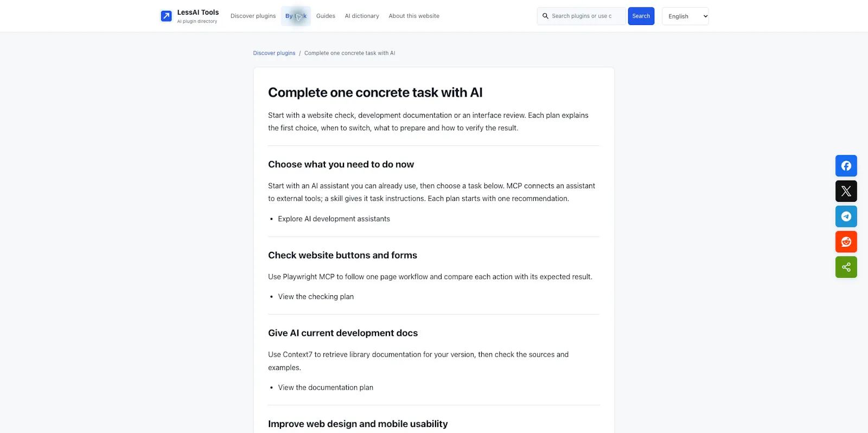Open View the checking plan link
This screenshot has width=868, height=433.
click(316, 297)
